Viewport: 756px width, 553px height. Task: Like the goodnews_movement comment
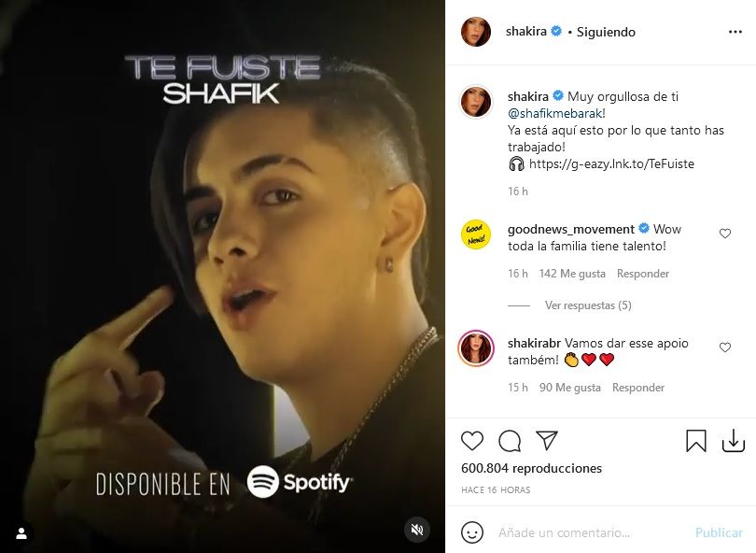(725, 234)
